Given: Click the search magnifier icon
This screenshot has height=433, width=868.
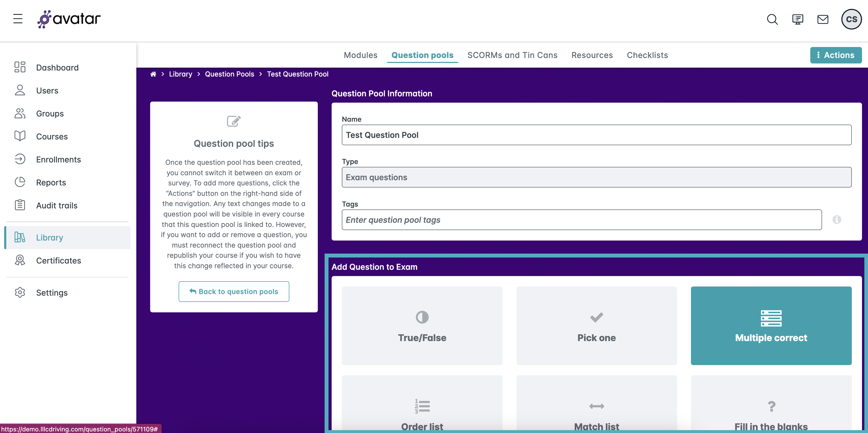Looking at the screenshot, I should 772,20.
